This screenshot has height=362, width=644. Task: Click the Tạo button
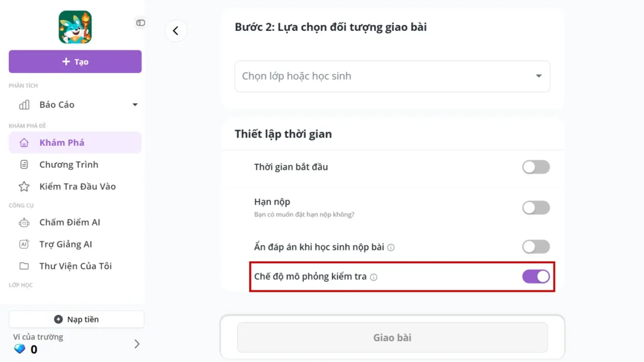(75, 61)
